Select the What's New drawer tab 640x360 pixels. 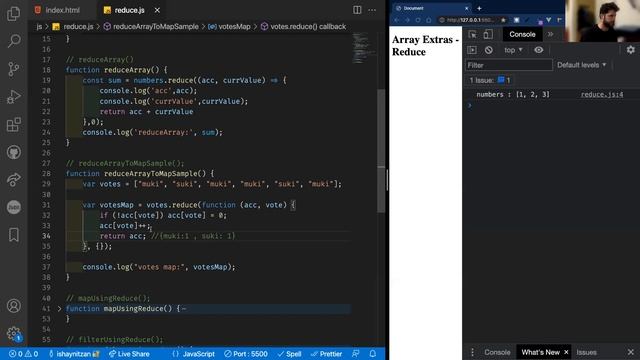tap(540, 352)
